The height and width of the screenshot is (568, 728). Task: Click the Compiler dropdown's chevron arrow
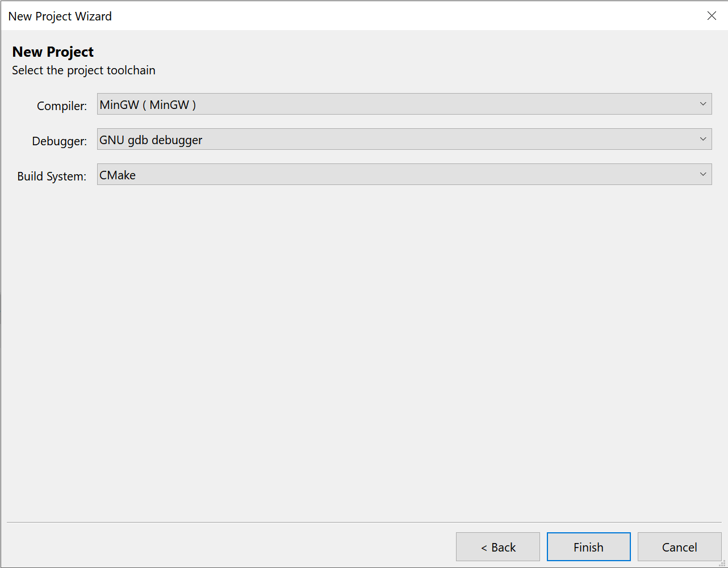(x=704, y=104)
